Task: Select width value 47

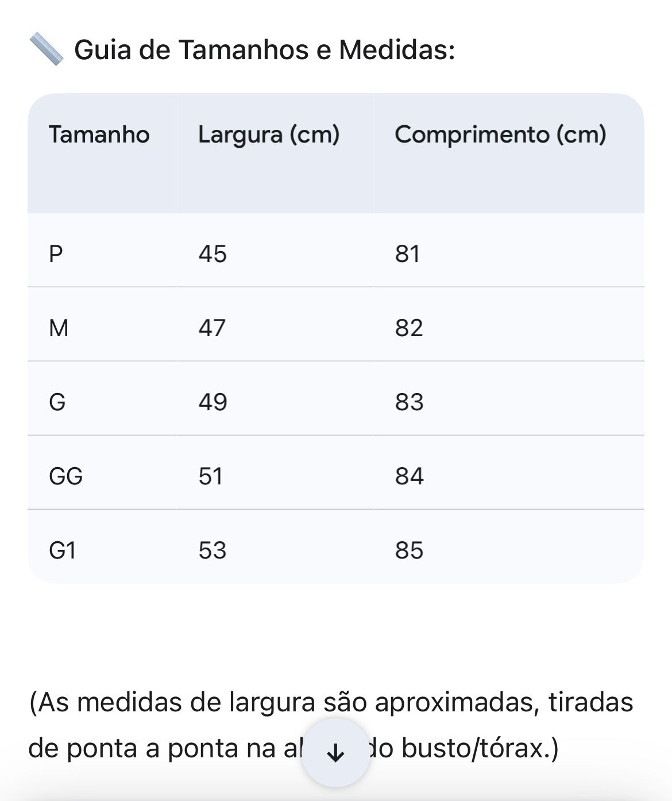Action: 212,328
